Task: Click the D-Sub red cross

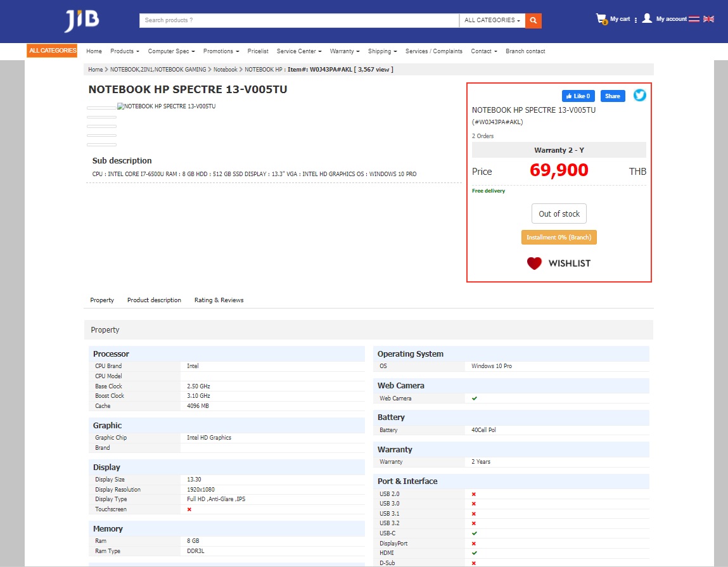Action: 473,563
